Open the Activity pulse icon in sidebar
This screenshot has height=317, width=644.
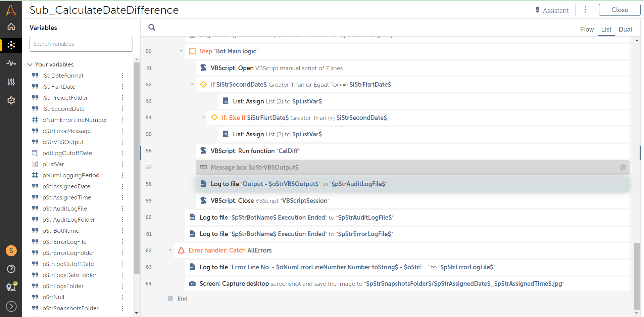pyautogui.click(x=11, y=63)
